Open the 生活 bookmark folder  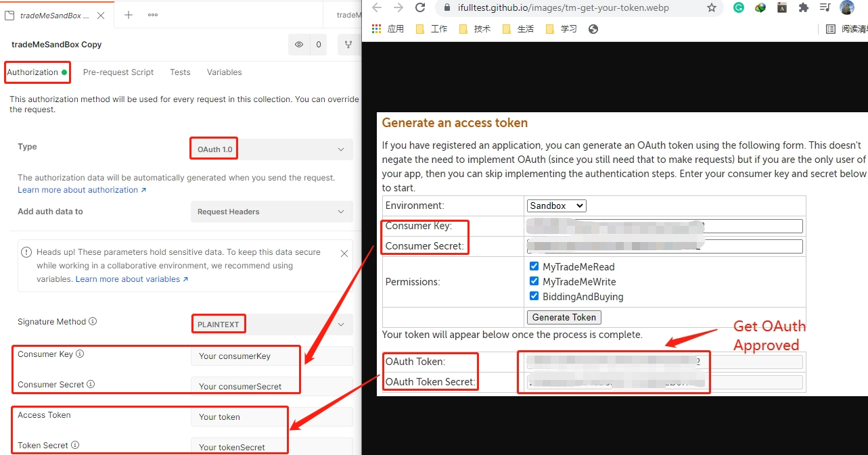pyautogui.click(x=518, y=29)
